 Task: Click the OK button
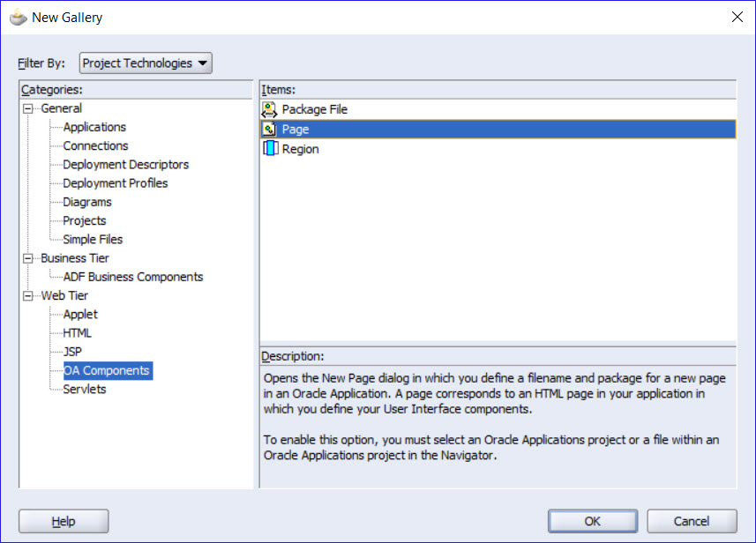click(592, 521)
